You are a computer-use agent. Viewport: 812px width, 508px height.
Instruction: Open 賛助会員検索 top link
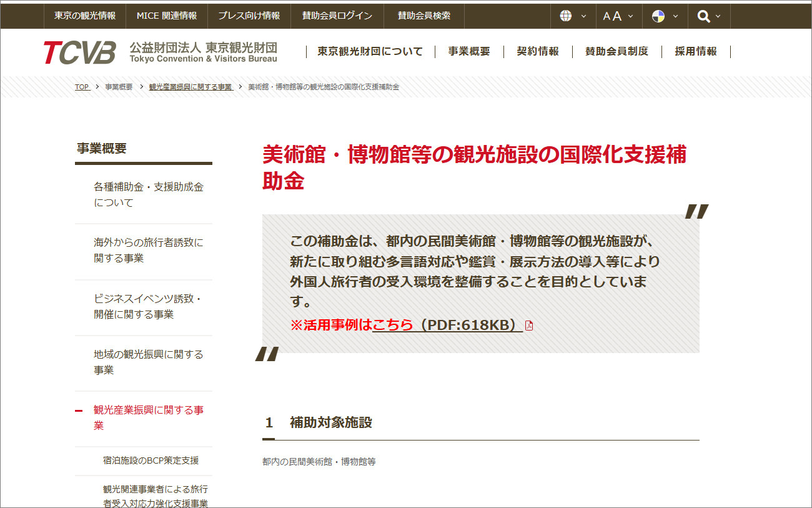(x=424, y=16)
